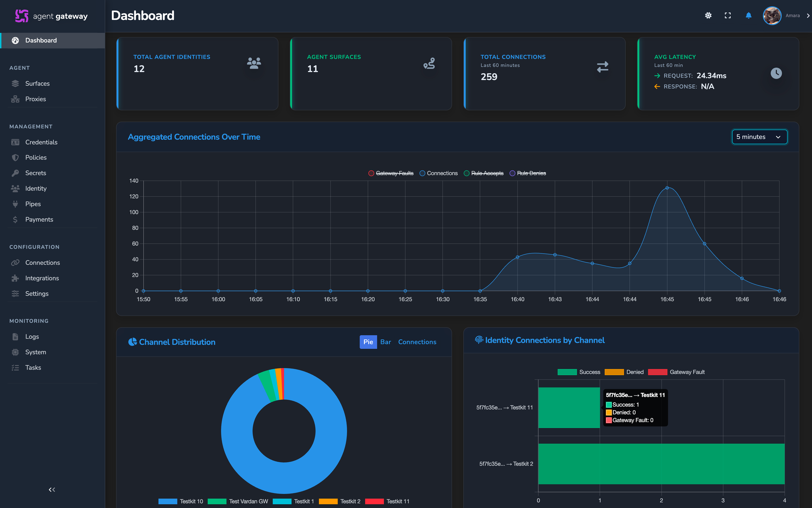
Task: Toggle Rule Accepts series in legend
Action: pos(484,173)
